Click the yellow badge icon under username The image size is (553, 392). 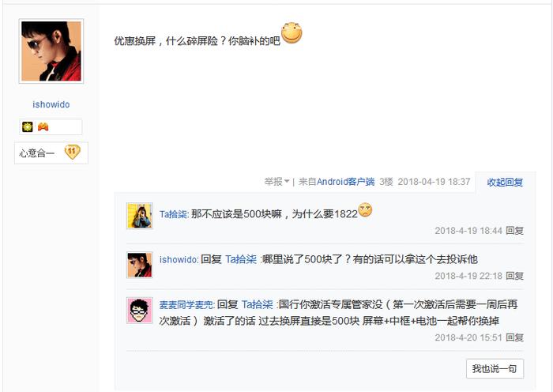pyautogui.click(x=28, y=127)
